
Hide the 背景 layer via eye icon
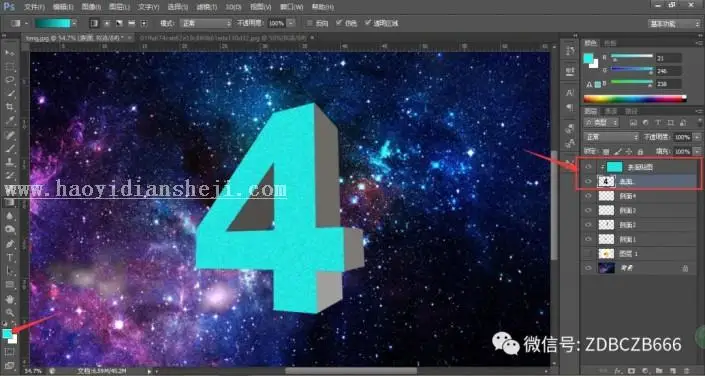point(588,268)
